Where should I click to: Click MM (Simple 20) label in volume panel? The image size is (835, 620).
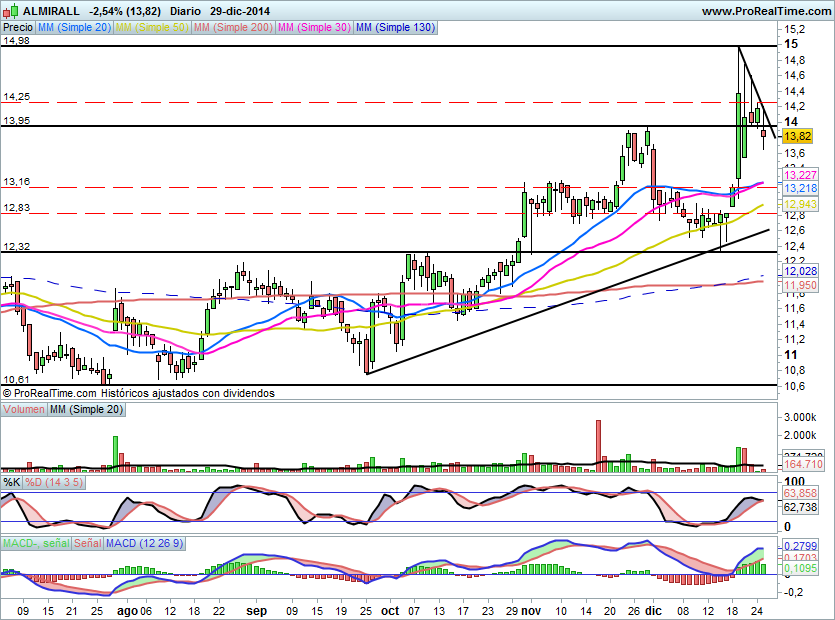pyautogui.click(x=86, y=410)
